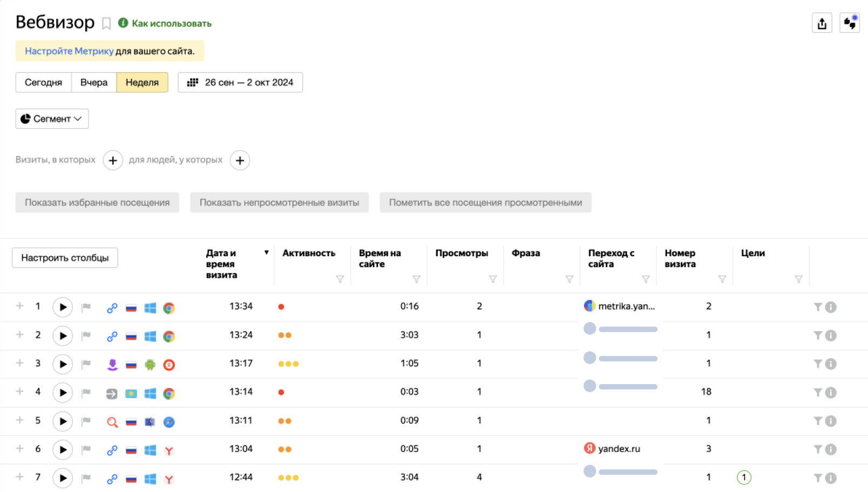Click the Просмотры column filter funnel
The width and height of the screenshot is (868, 492).
click(493, 279)
